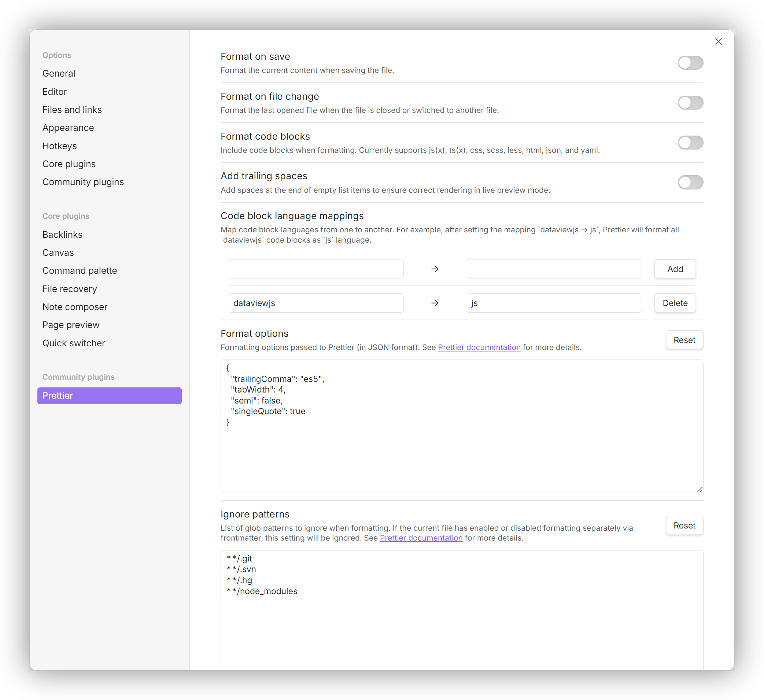This screenshot has height=700, width=764.
Task: Click Add button for language mapping
Action: [675, 268]
